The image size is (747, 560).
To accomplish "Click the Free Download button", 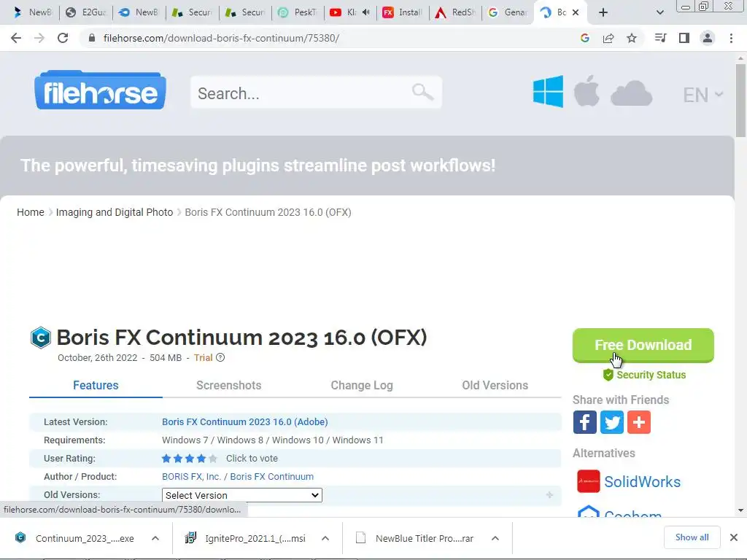I will [643, 345].
